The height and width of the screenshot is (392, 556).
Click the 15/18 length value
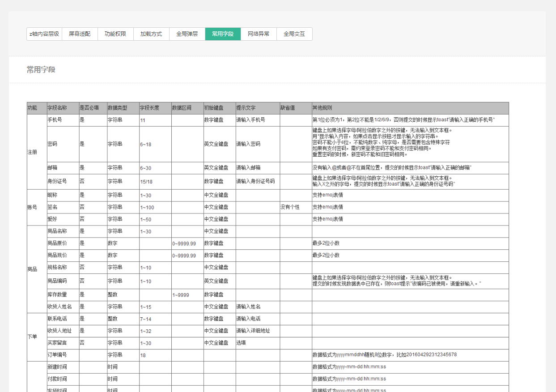point(155,182)
